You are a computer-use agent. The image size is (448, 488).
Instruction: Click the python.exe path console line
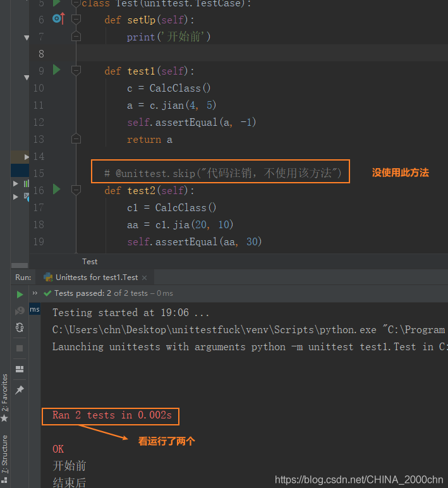pos(249,329)
